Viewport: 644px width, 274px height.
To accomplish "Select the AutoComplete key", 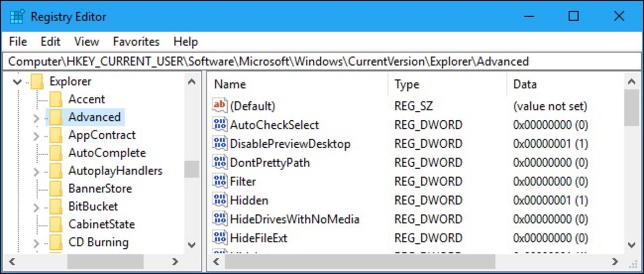I will [x=107, y=153].
